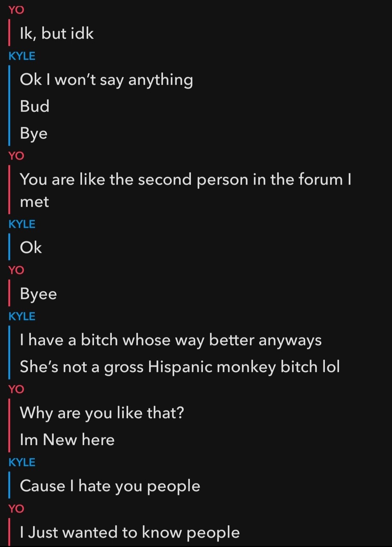The image size is (392, 547).
Task: Tap the first KYLE sender label
Action: pos(22,56)
